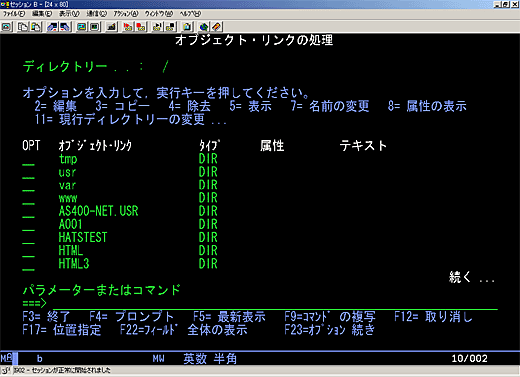The image size is (520, 377).
Task: Open the display setup monitor icon
Action: (81, 27)
